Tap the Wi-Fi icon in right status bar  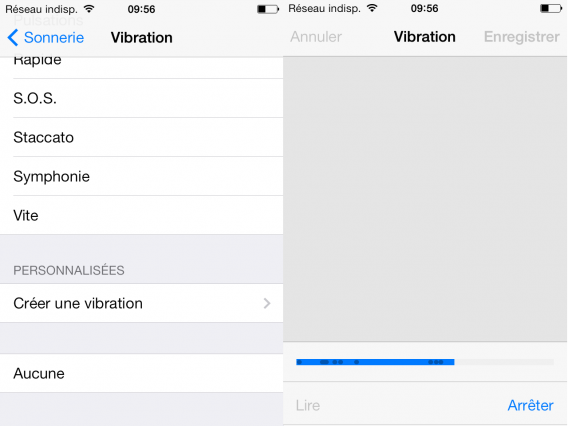tap(372, 8)
